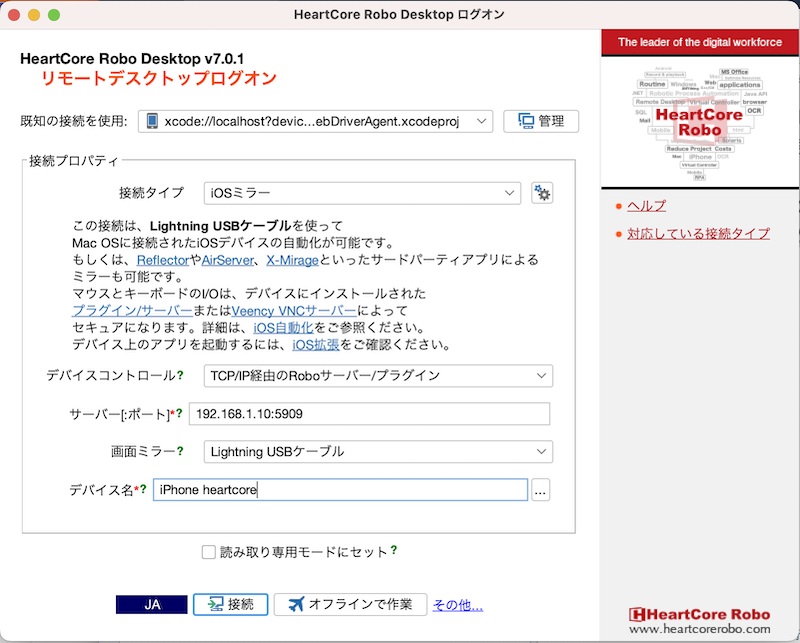Maximize the window with green button

(54, 15)
